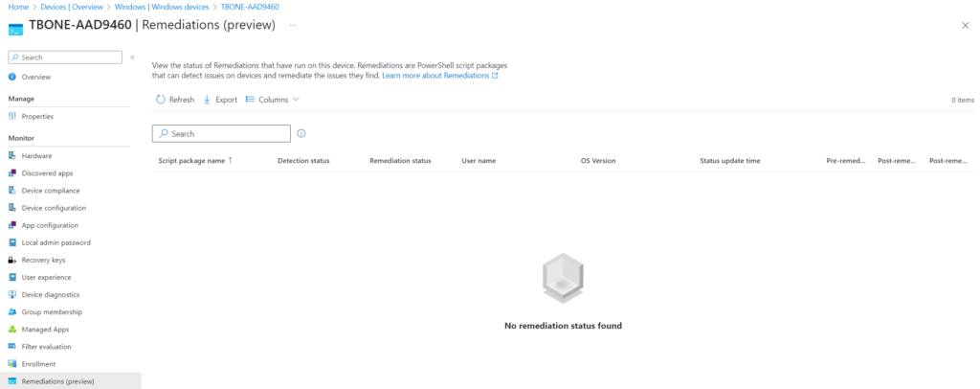Image resolution: width=980 pixels, height=389 pixels.
Task: Open Enrollment menu item
Action: pos(38,364)
